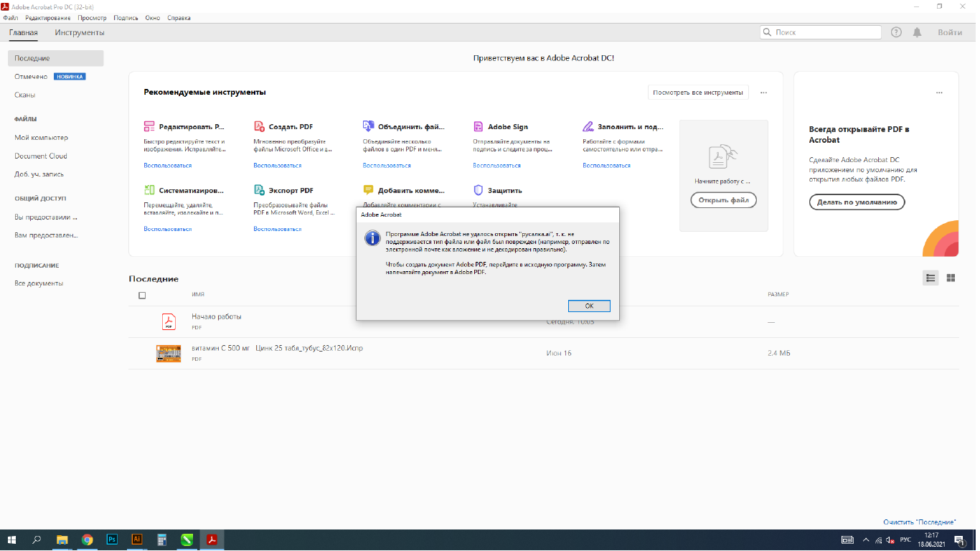
Task: Click Воспользоваться under Редактировать P...
Action: point(168,166)
